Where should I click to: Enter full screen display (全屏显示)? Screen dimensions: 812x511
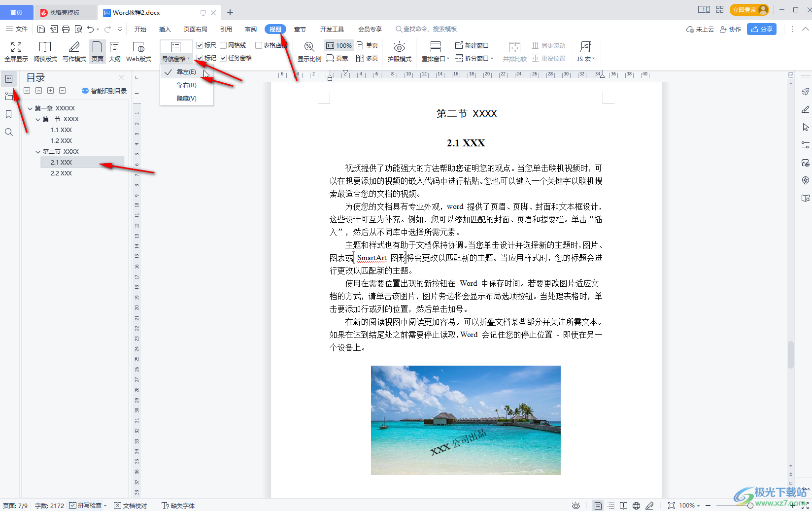[x=16, y=52]
